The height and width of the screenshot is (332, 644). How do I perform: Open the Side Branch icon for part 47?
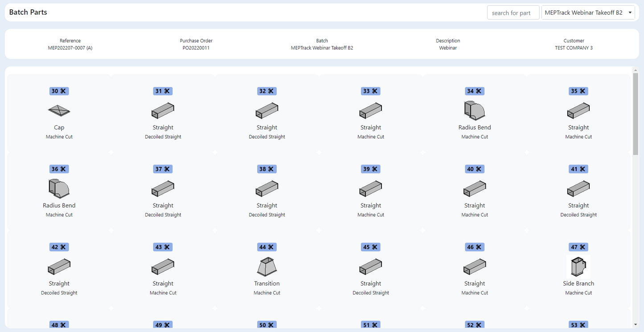point(578,266)
